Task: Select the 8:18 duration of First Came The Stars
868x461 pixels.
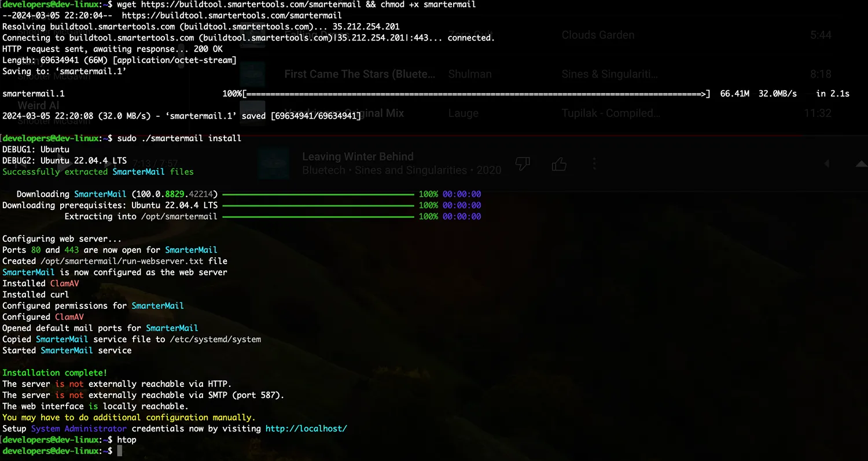Action: (820, 74)
